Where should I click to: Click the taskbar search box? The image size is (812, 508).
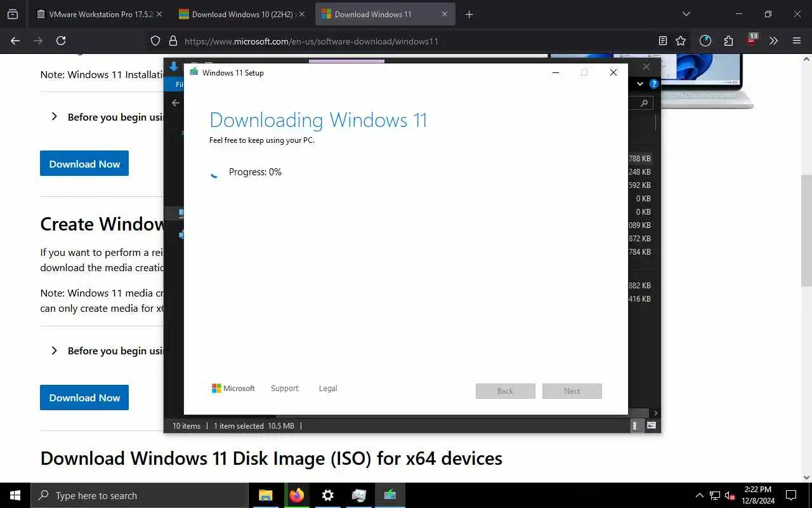(x=140, y=495)
